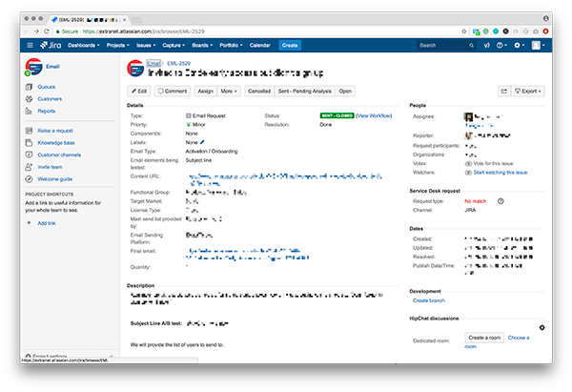Edit labels using the pencil icon
The height and width of the screenshot is (392, 572).
click(202, 142)
